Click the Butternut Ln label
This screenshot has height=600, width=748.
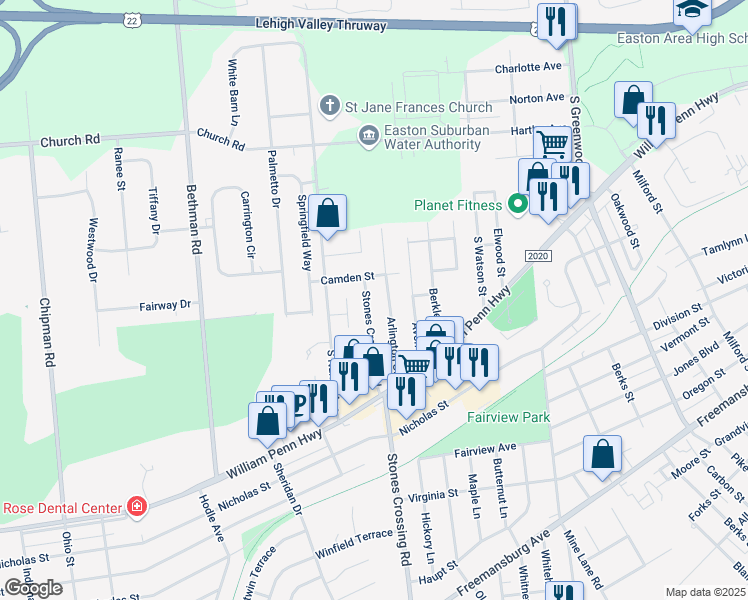point(499,488)
